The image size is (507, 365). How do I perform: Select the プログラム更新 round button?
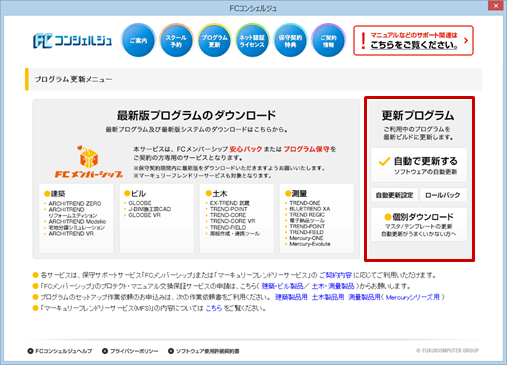pyautogui.click(x=214, y=40)
